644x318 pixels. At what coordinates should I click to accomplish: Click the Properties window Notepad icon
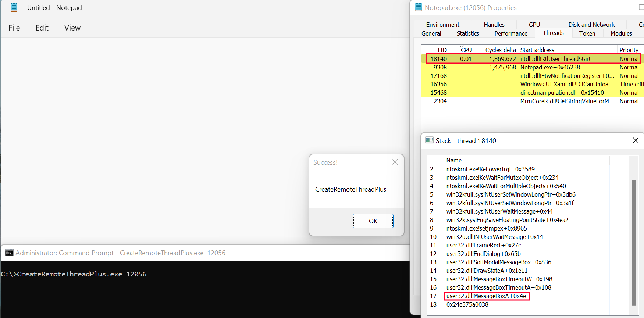point(419,7)
